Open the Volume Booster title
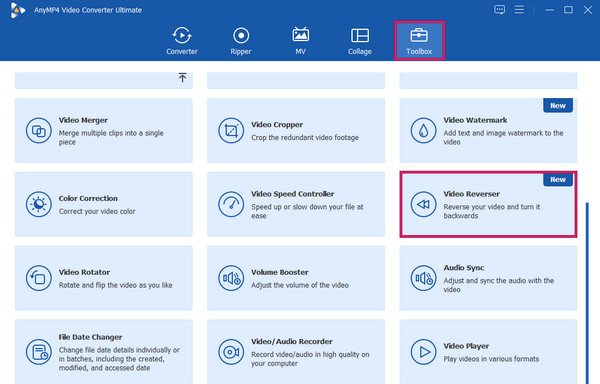 pyautogui.click(x=280, y=272)
